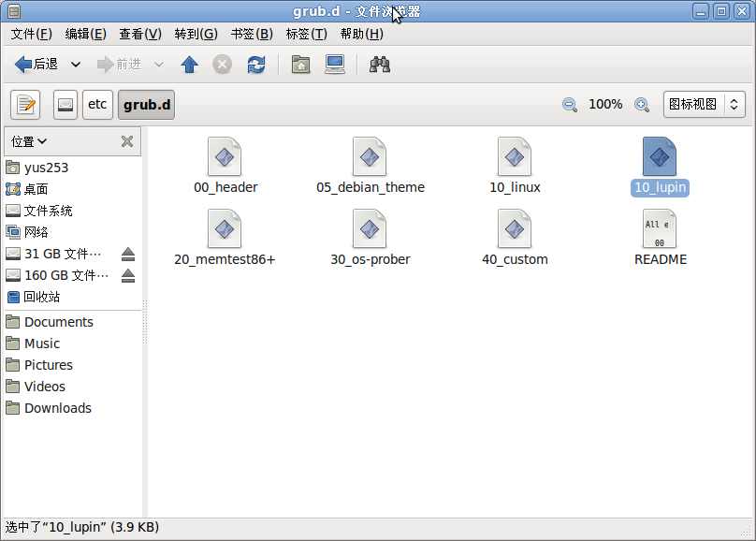The height and width of the screenshot is (541, 756).
Task: Close the sidebar panel with X
Action: pos(127,141)
